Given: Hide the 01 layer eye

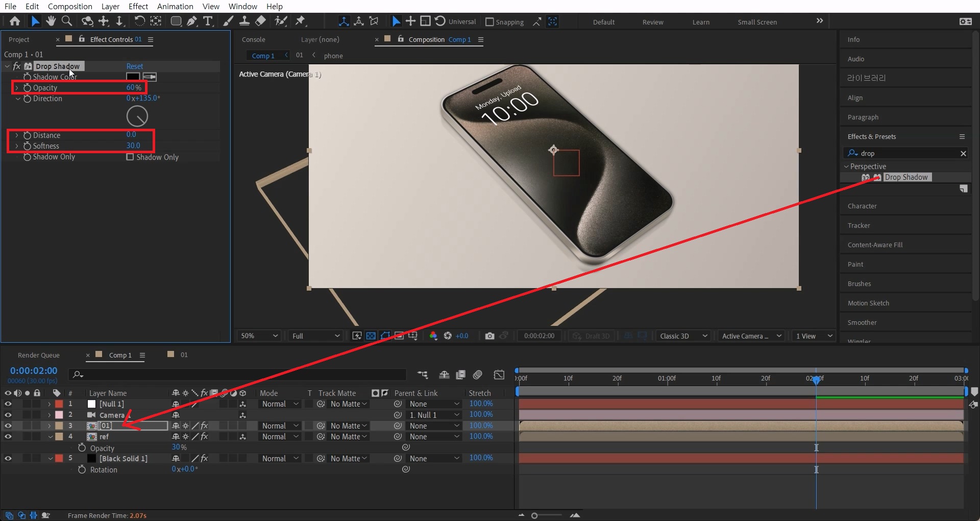Looking at the screenshot, I should [x=8, y=425].
